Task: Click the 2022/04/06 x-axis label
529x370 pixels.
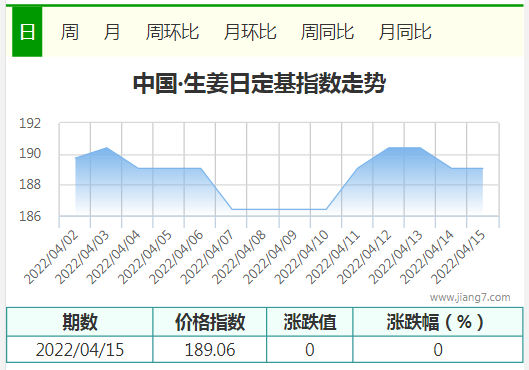Action: 176,257
